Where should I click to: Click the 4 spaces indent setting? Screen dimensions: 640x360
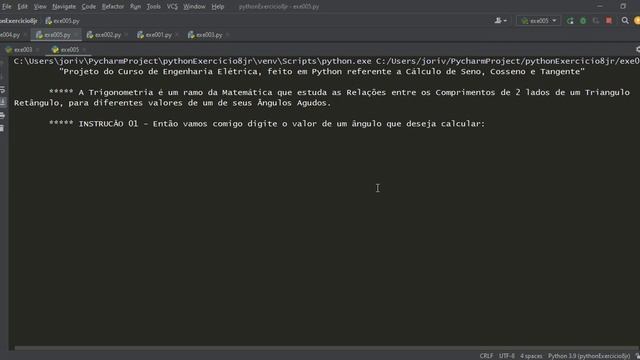click(x=531, y=356)
